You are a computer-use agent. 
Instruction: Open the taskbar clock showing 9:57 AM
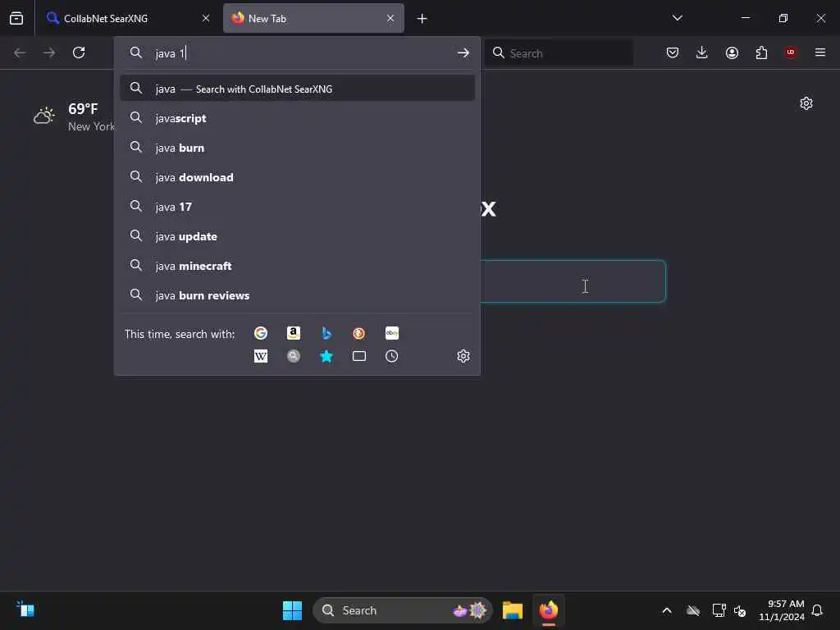pyautogui.click(x=782, y=610)
